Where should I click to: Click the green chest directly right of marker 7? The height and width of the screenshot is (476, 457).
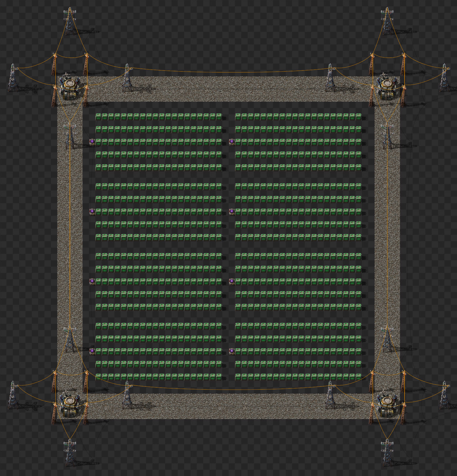(98, 351)
